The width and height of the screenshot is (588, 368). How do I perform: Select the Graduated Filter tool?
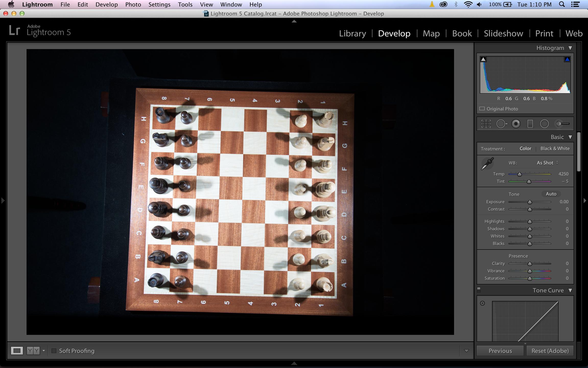click(x=530, y=124)
